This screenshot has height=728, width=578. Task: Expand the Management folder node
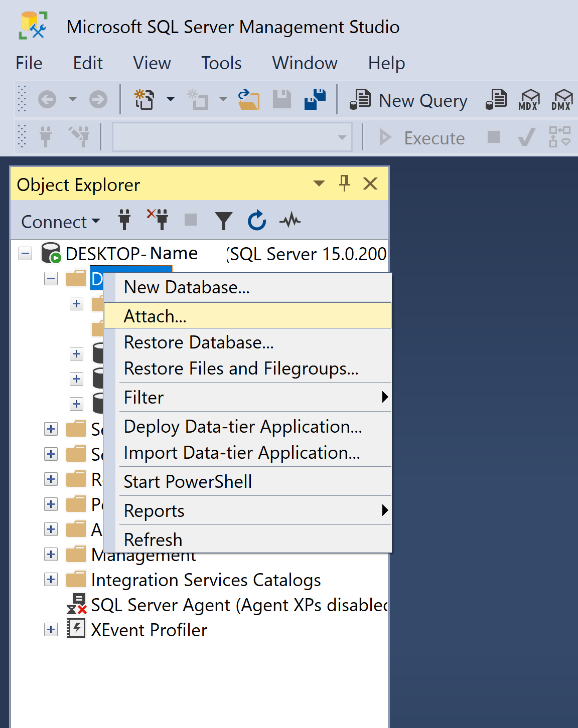pyautogui.click(x=51, y=555)
